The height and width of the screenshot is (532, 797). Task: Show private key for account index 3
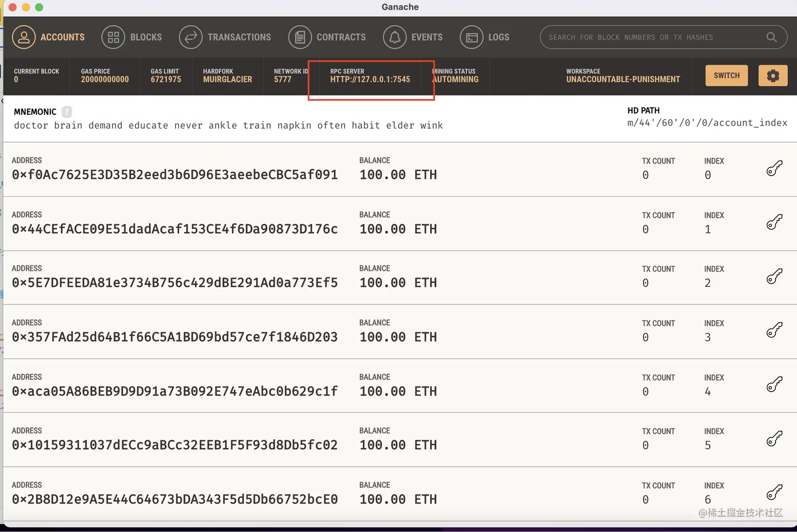(774, 330)
